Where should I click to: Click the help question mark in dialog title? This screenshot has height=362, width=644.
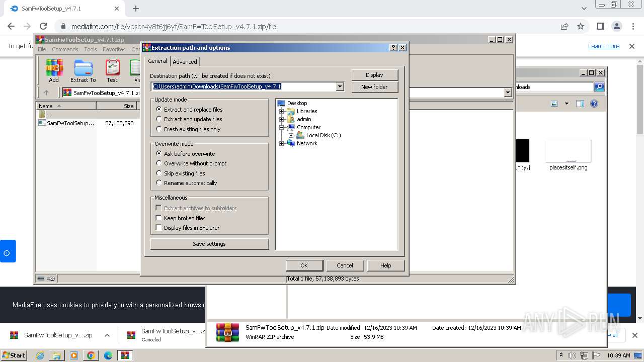pyautogui.click(x=393, y=47)
